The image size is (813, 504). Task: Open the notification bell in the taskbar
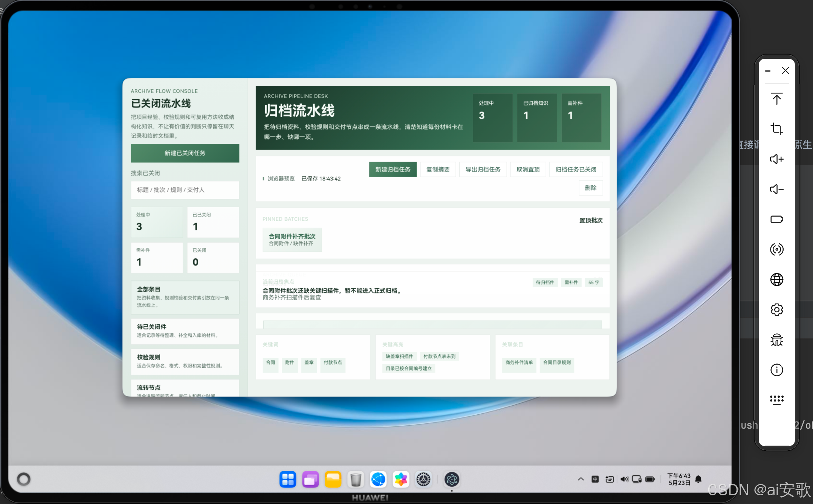pos(698,479)
